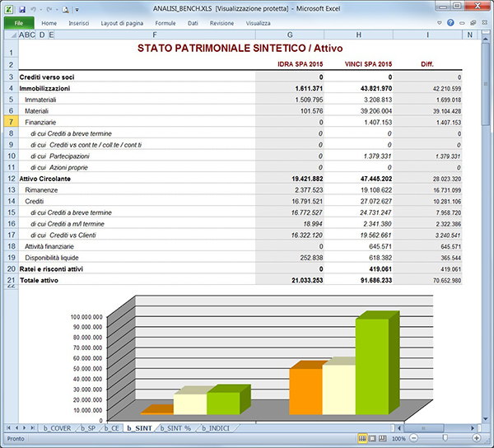
Task: Switch to the b_INDICI sheet tab
Action: coord(216,428)
